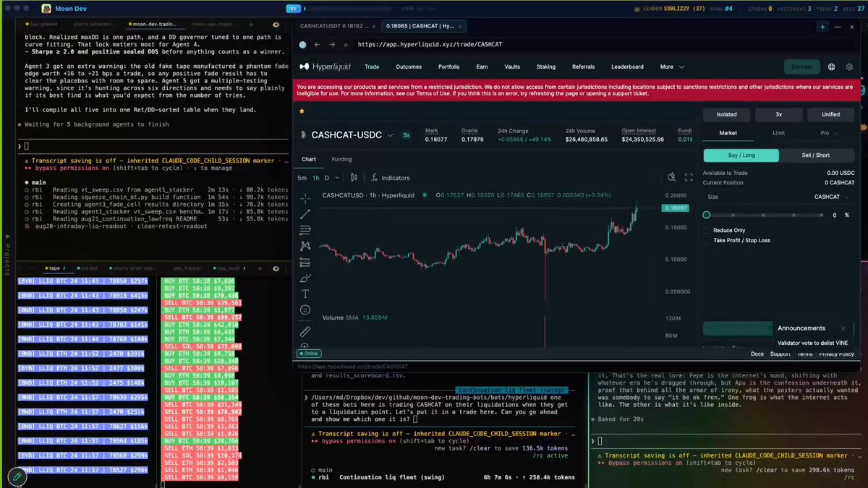Close the Announcements popup
Screen dimensions: 868x488
point(843,328)
